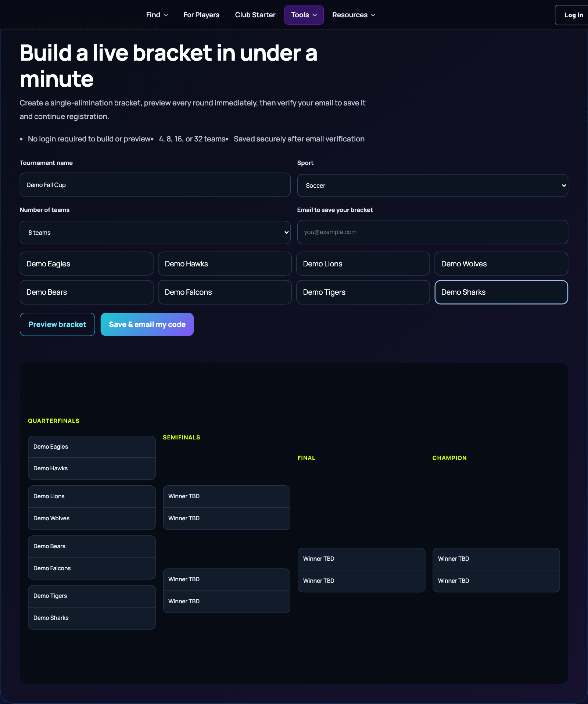This screenshot has height=704, width=588.
Task: Select Demo Eagles in quarterfinals bracket
Action: point(92,447)
